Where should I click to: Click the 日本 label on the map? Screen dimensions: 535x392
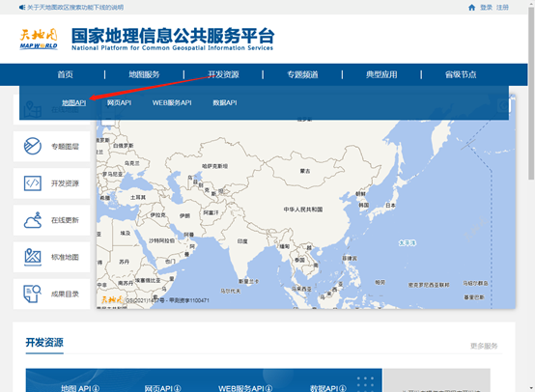click(390, 206)
